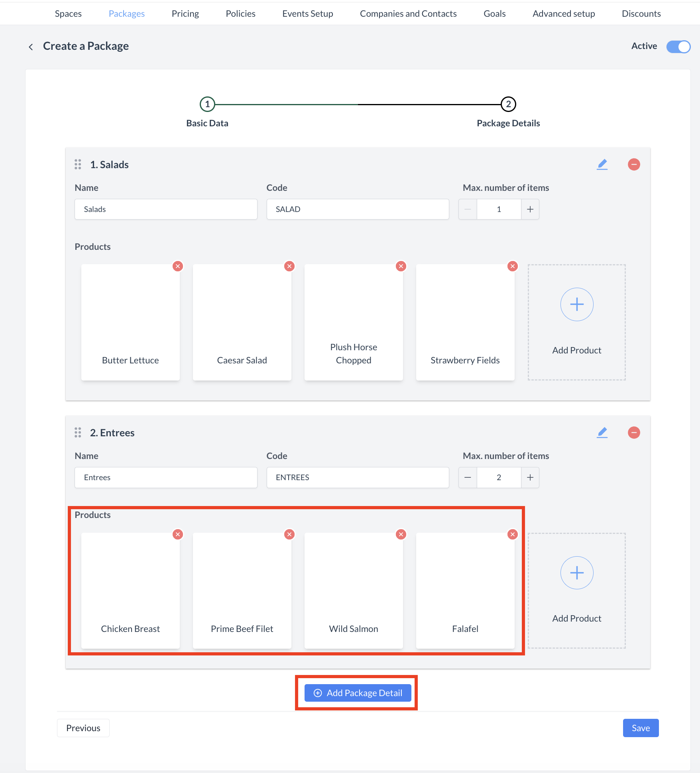This screenshot has width=700, height=773.
Task: Click the Add Package Detail button
Action: (x=358, y=693)
